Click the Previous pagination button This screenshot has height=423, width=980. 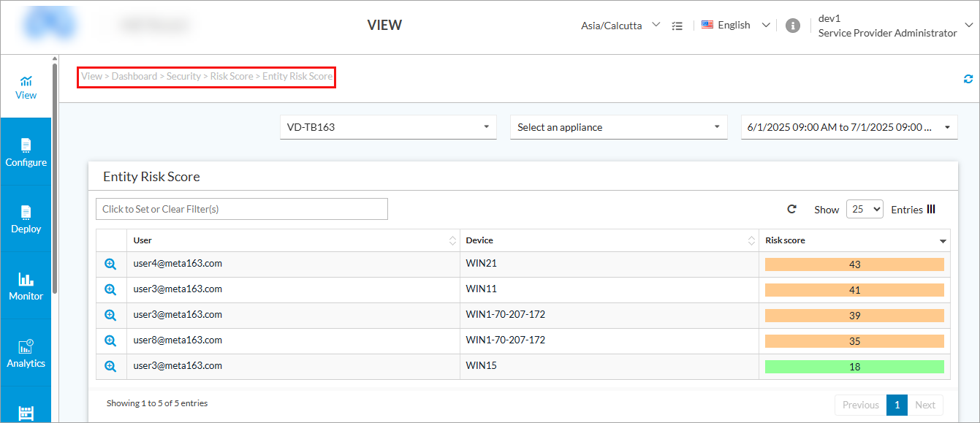861,405
